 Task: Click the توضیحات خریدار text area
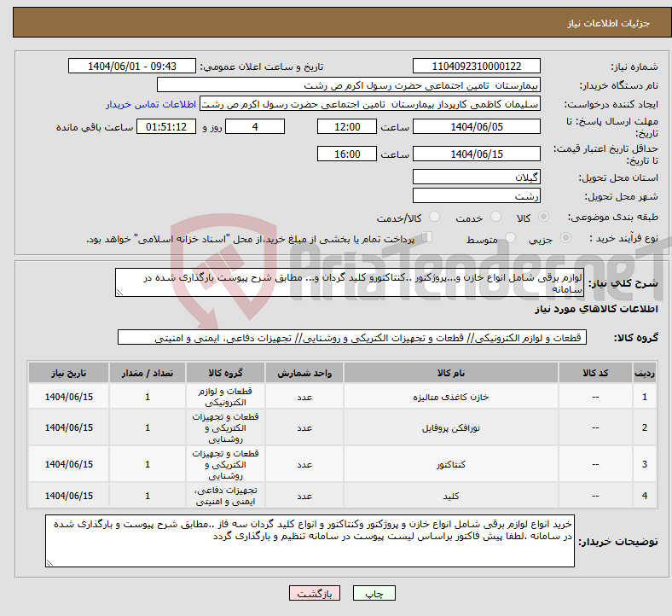[x=310, y=541]
